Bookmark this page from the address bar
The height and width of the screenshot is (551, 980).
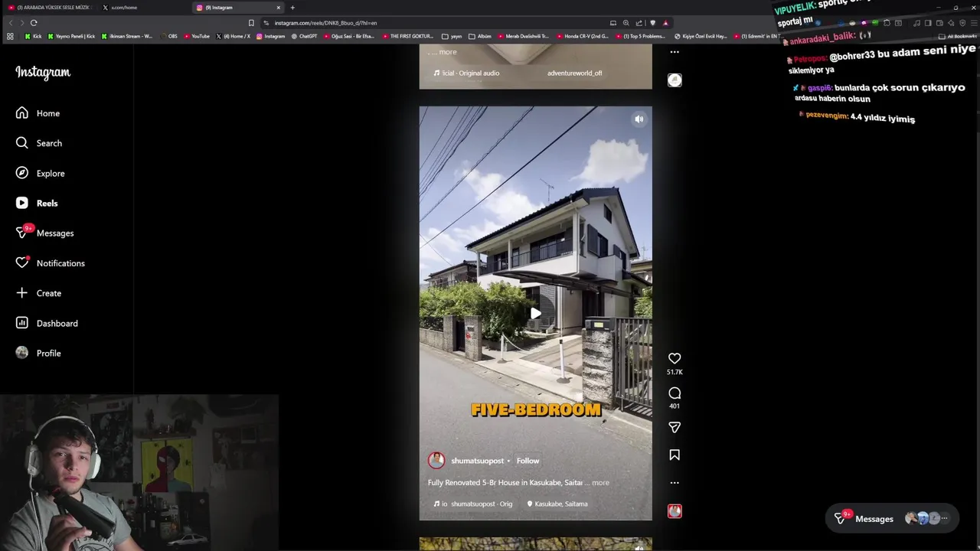point(251,23)
